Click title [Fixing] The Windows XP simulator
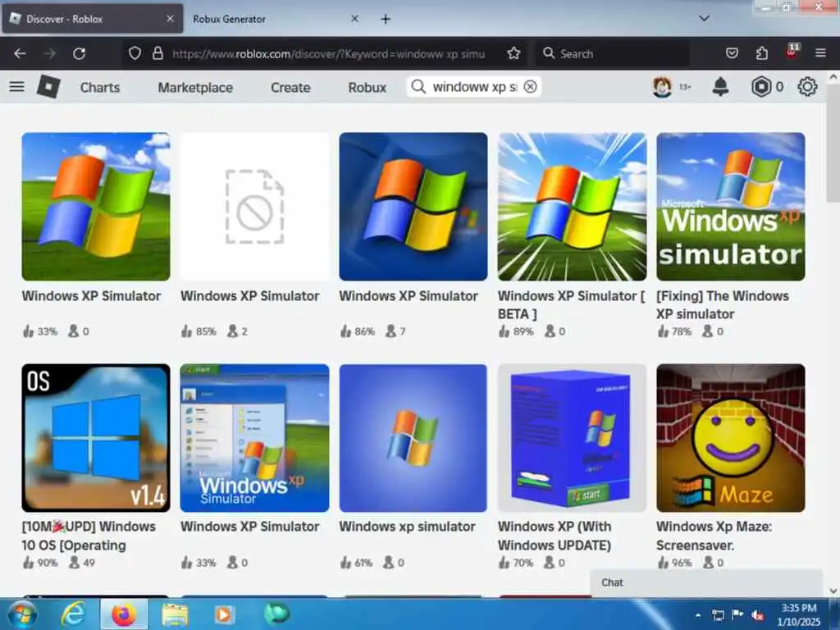This screenshot has height=630, width=840. point(722,305)
